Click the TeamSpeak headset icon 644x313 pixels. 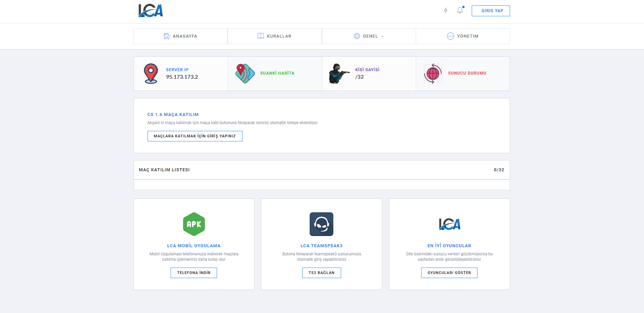[x=321, y=224]
